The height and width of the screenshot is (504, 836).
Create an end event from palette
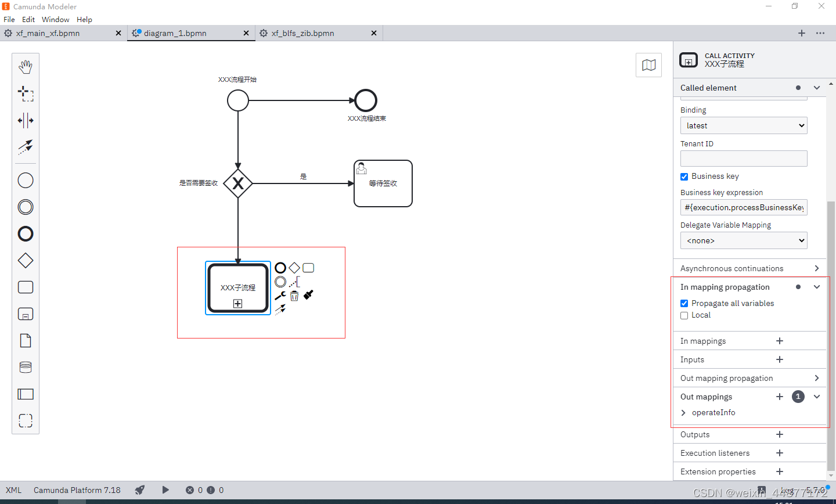pyautogui.click(x=26, y=234)
